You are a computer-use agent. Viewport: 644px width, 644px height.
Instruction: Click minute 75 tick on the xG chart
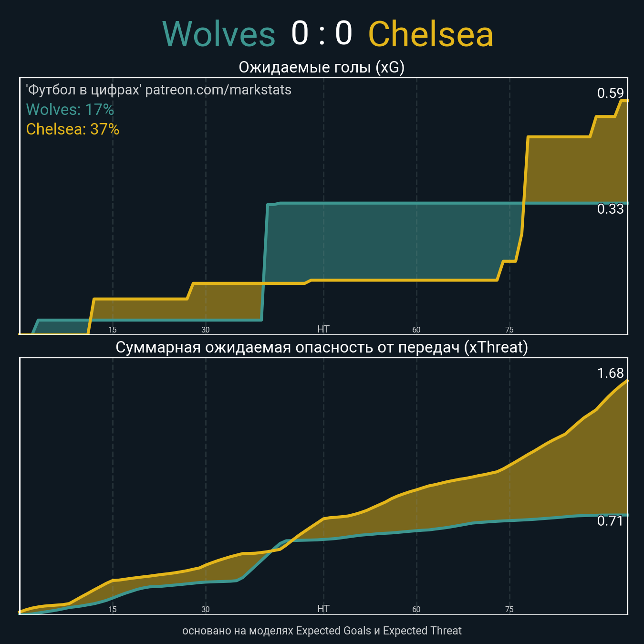click(509, 330)
